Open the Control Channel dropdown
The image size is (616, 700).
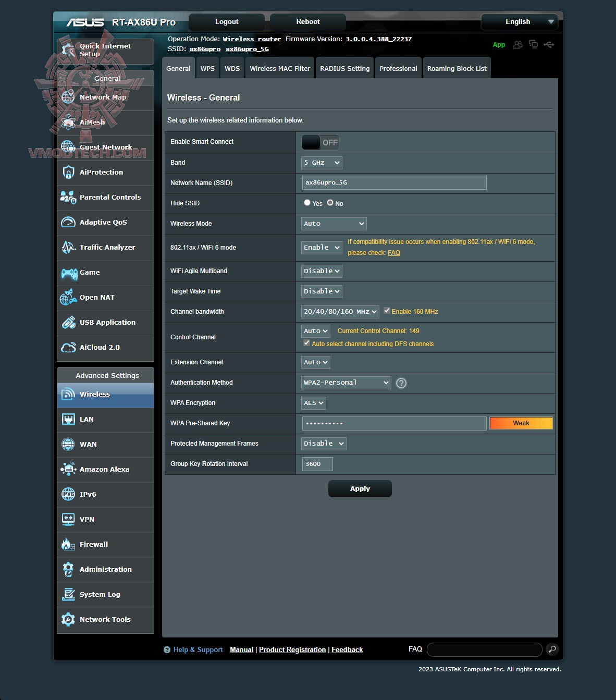(x=316, y=331)
